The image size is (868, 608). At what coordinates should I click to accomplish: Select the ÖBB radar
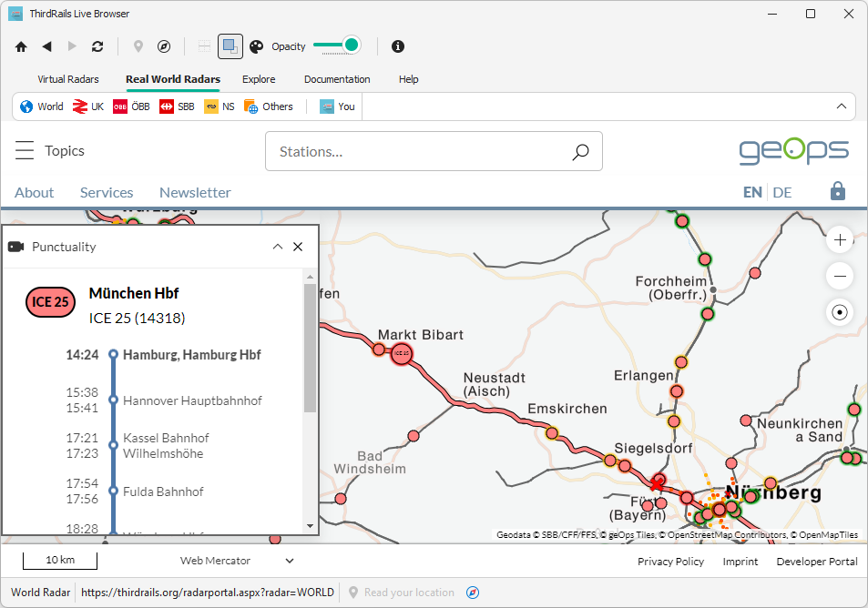pyautogui.click(x=131, y=106)
